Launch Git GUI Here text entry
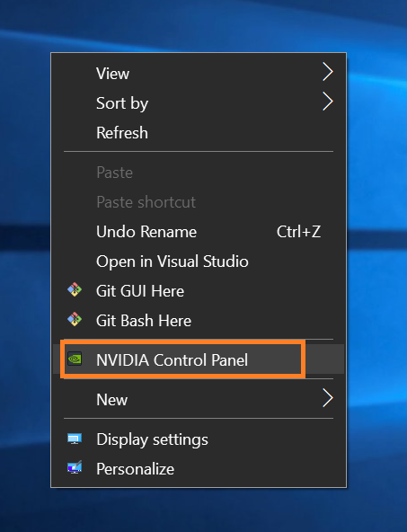 tap(140, 291)
